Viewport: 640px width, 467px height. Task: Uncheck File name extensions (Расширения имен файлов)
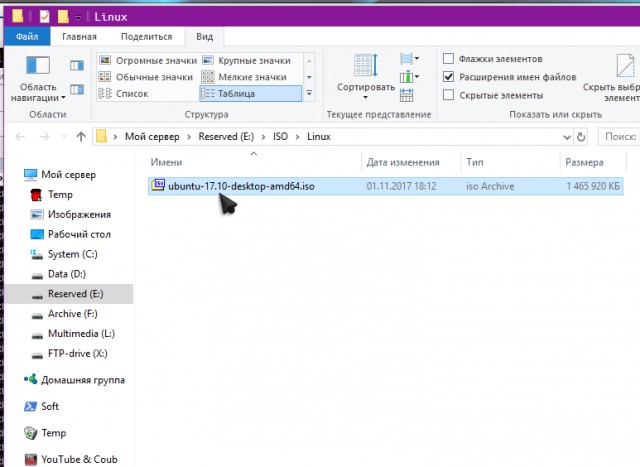pos(448,77)
